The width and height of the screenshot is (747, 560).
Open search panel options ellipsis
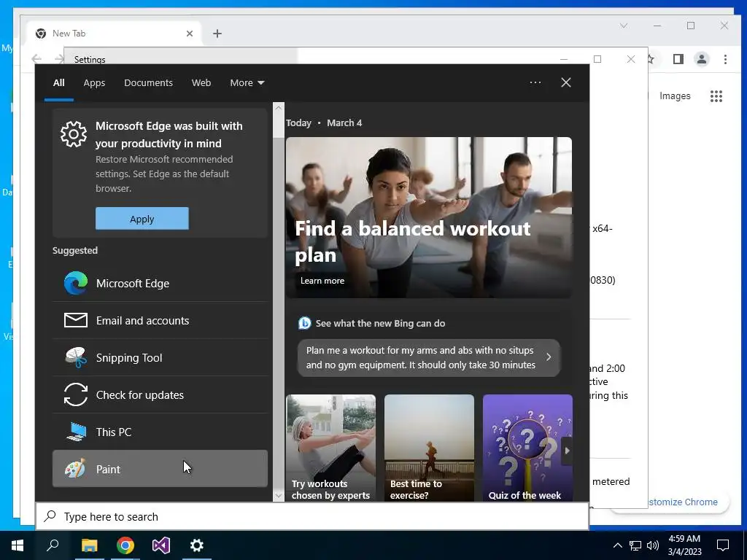click(x=535, y=82)
